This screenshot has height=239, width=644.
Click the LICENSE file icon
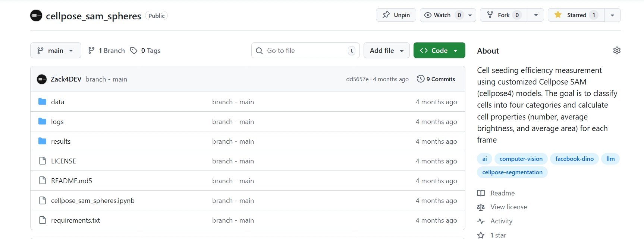[x=42, y=161]
